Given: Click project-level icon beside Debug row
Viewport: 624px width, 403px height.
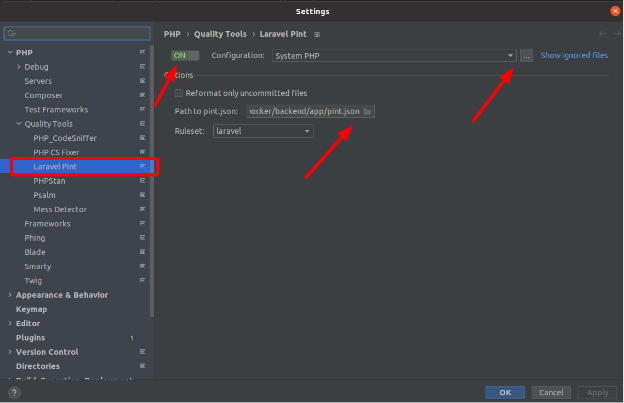Looking at the screenshot, I should point(142,66).
